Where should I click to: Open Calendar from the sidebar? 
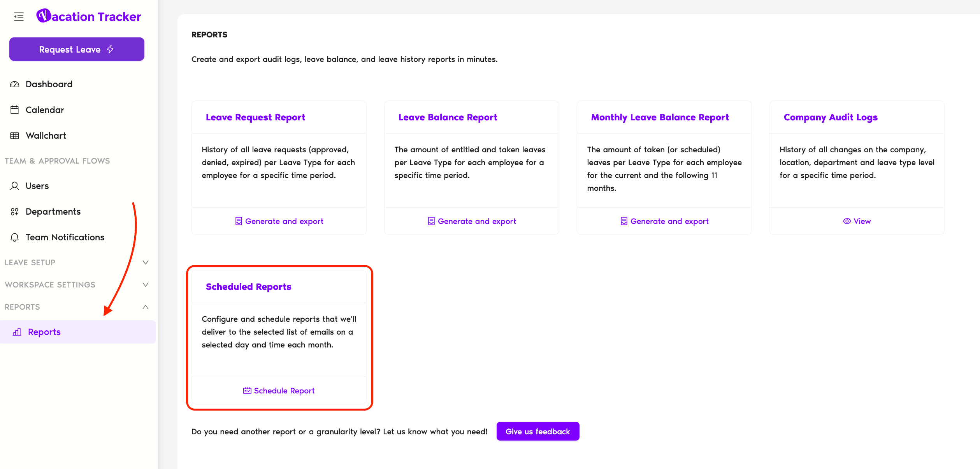click(x=45, y=110)
